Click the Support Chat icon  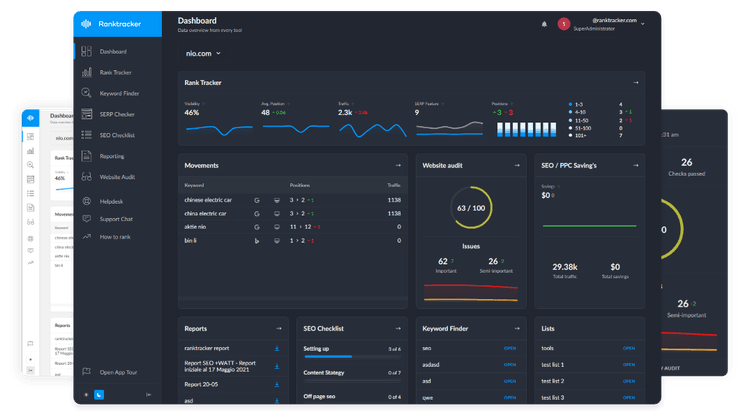click(x=87, y=218)
